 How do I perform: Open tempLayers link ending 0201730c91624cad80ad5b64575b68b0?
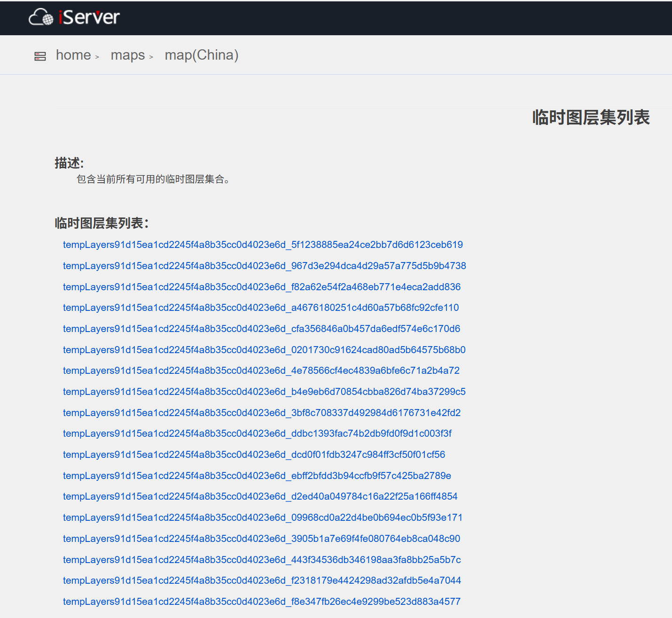pyautogui.click(x=264, y=350)
